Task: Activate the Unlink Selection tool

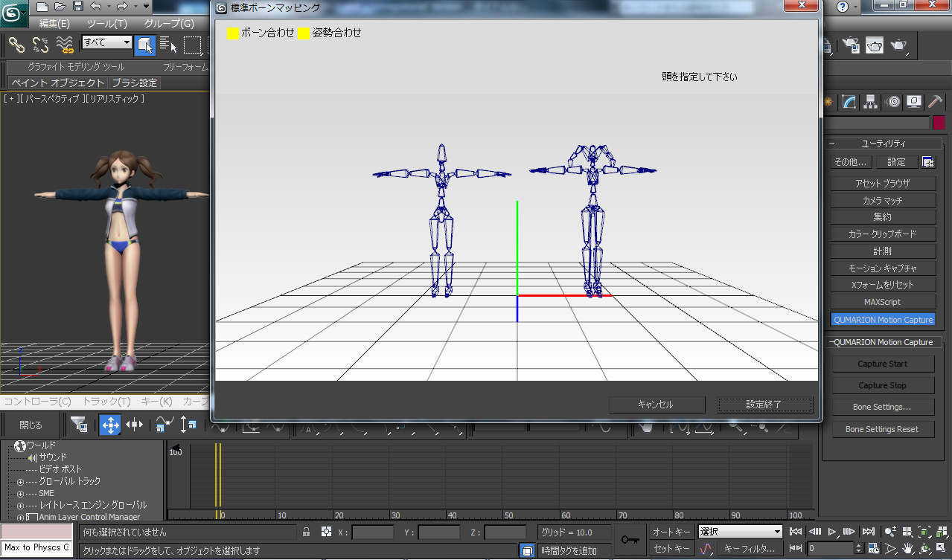Action: coord(39,45)
